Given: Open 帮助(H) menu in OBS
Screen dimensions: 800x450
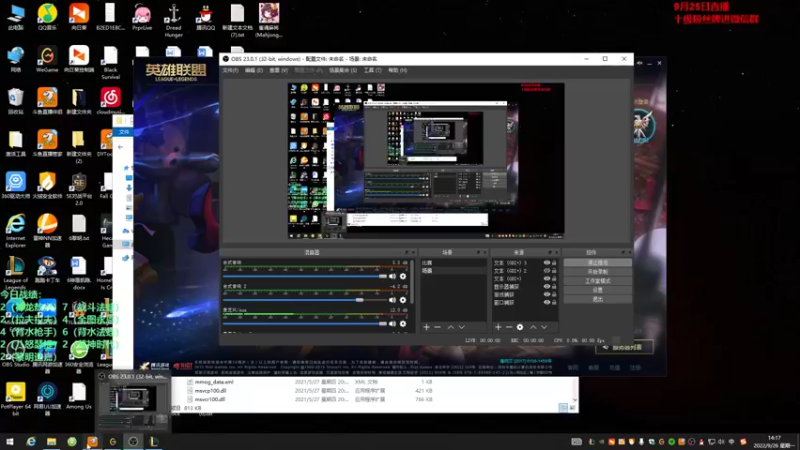Looking at the screenshot, I should (397, 70).
